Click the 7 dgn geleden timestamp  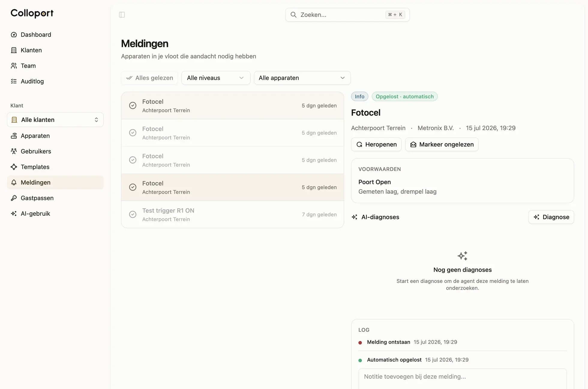point(319,215)
